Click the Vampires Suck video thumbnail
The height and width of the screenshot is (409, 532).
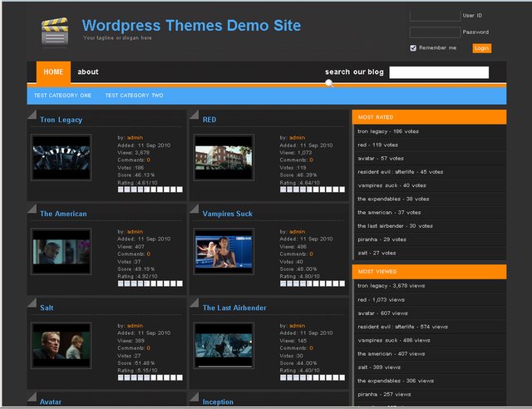(x=224, y=251)
